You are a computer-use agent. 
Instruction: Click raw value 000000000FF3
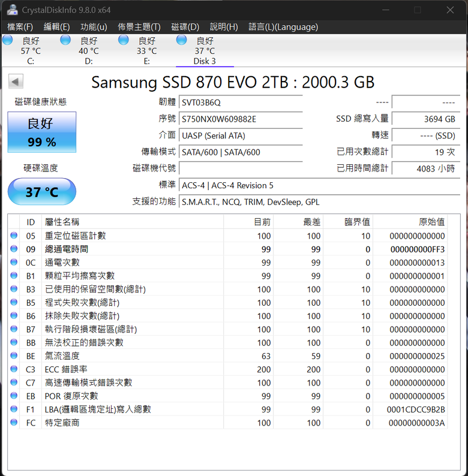point(418,249)
